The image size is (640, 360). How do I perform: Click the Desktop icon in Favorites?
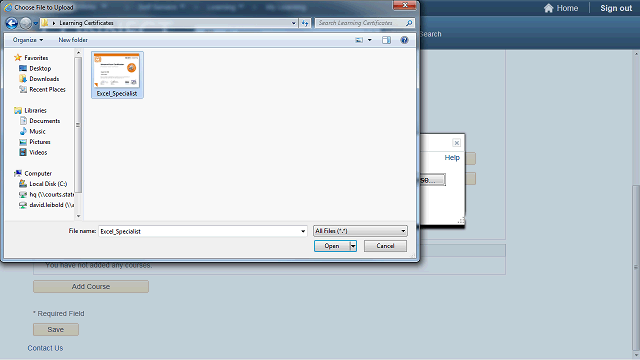point(23,68)
